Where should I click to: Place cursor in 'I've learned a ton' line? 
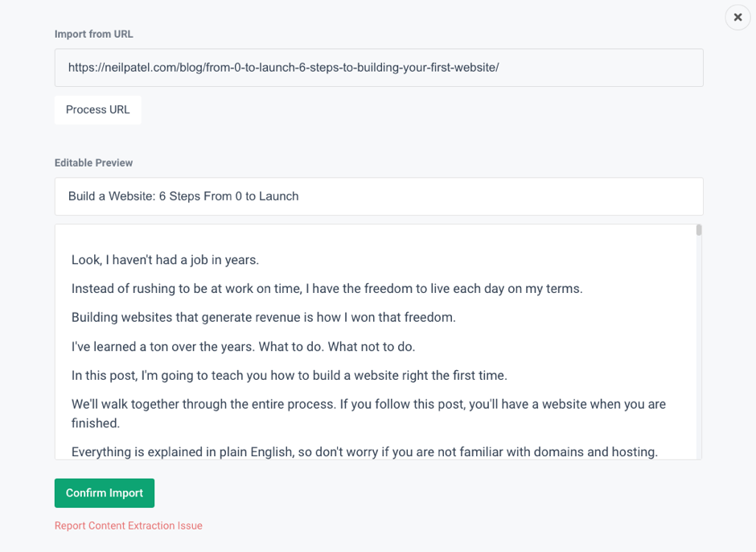[x=243, y=347]
